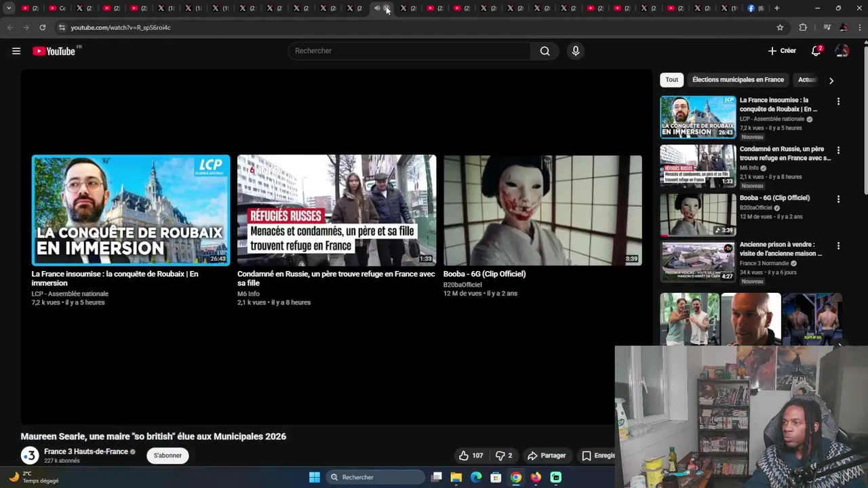Click the 227 k abonnés text
Viewport: 868px width, 488px height.
tap(62, 461)
